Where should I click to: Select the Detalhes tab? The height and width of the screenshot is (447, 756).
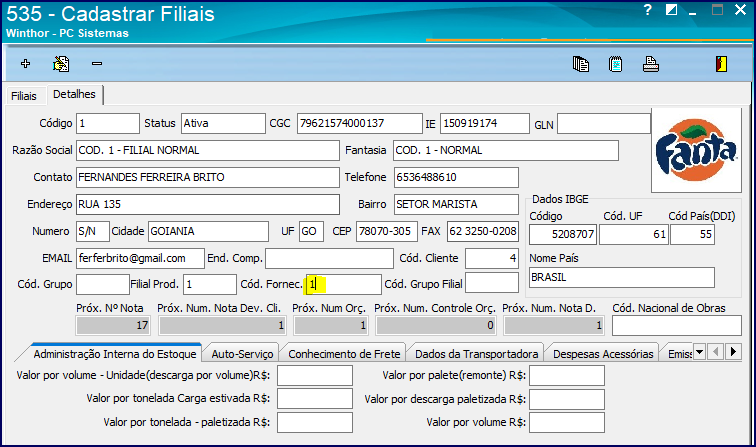click(x=74, y=95)
